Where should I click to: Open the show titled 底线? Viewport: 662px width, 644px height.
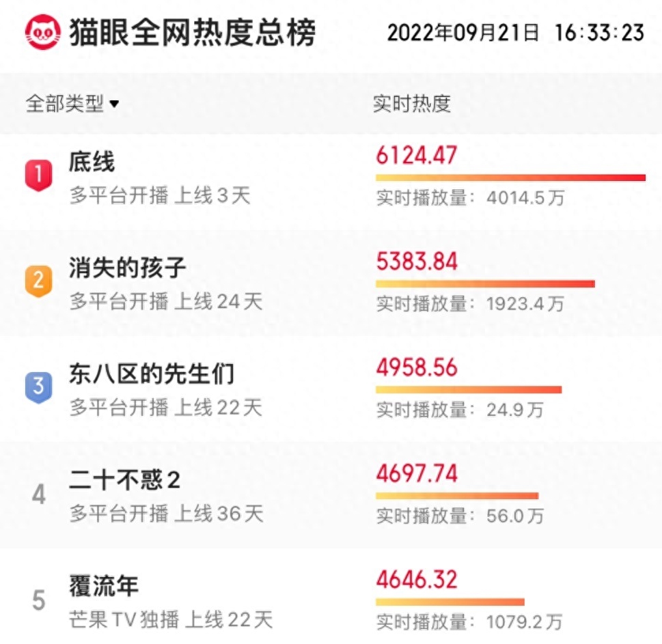pos(92,163)
